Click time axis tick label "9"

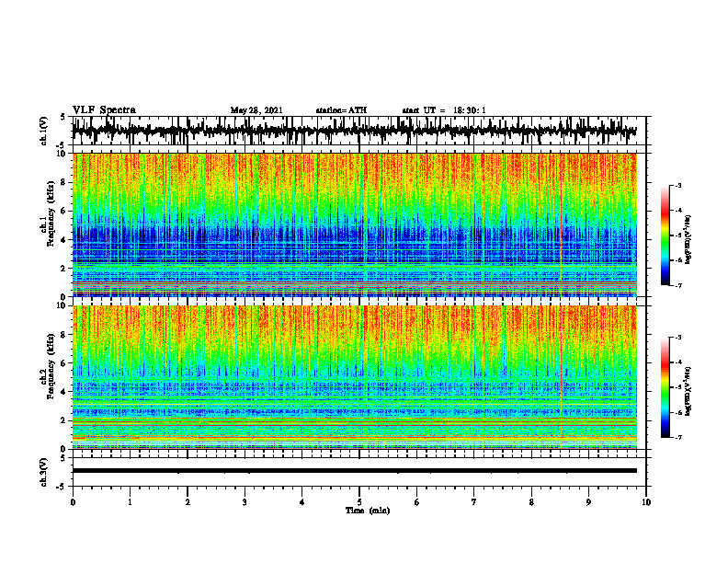[588, 502]
